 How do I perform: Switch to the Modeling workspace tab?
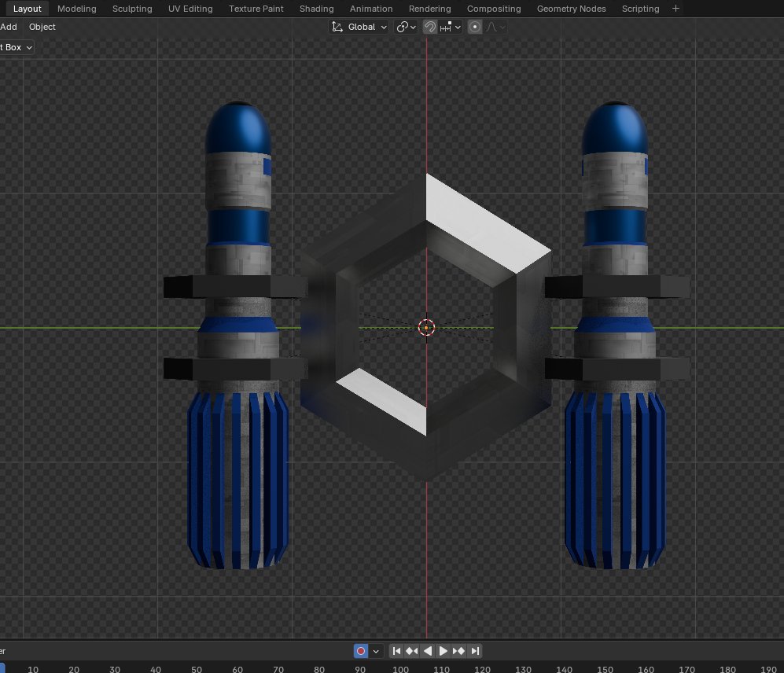coord(76,9)
